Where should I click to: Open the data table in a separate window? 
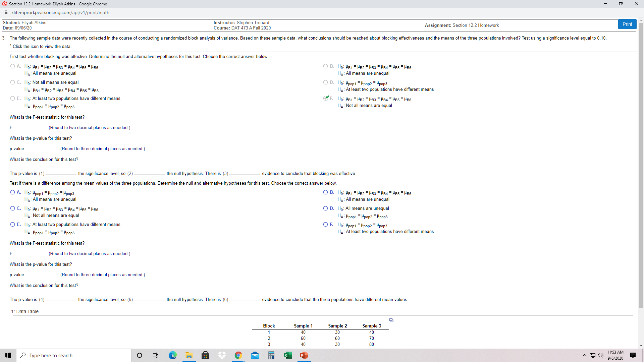391,320
